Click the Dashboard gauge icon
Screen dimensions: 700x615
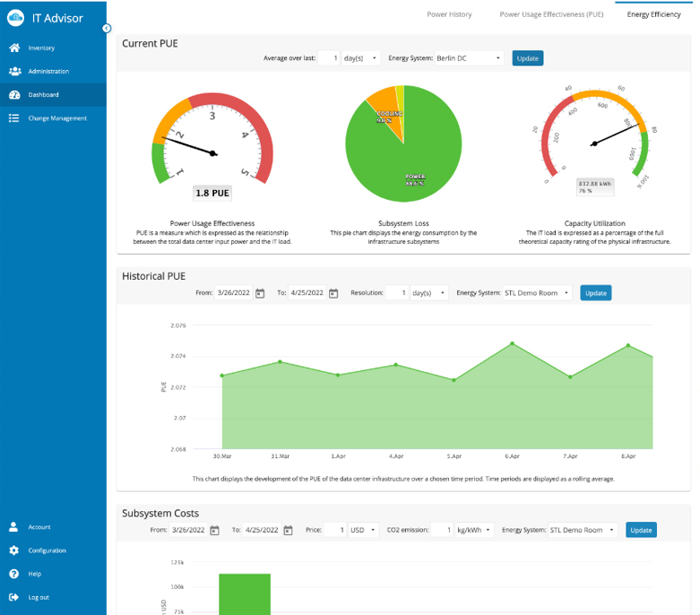pos(14,95)
